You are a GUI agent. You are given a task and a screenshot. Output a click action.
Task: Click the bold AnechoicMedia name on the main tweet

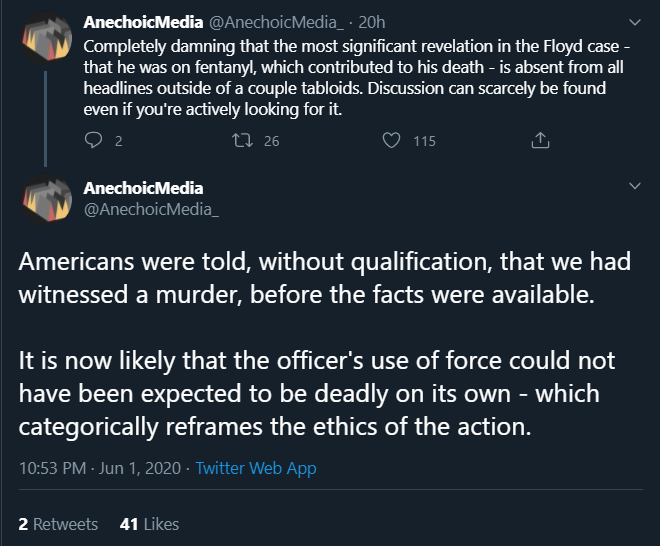point(143,188)
